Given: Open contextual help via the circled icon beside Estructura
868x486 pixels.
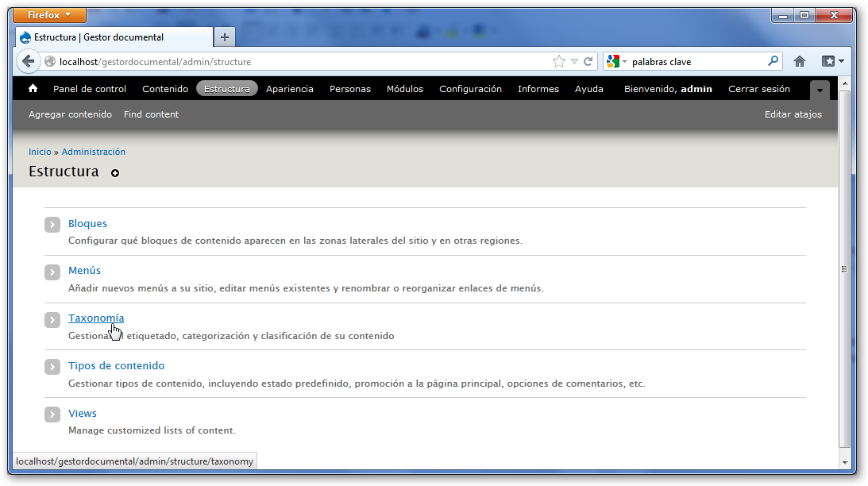Looking at the screenshot, I should (115, 173).
